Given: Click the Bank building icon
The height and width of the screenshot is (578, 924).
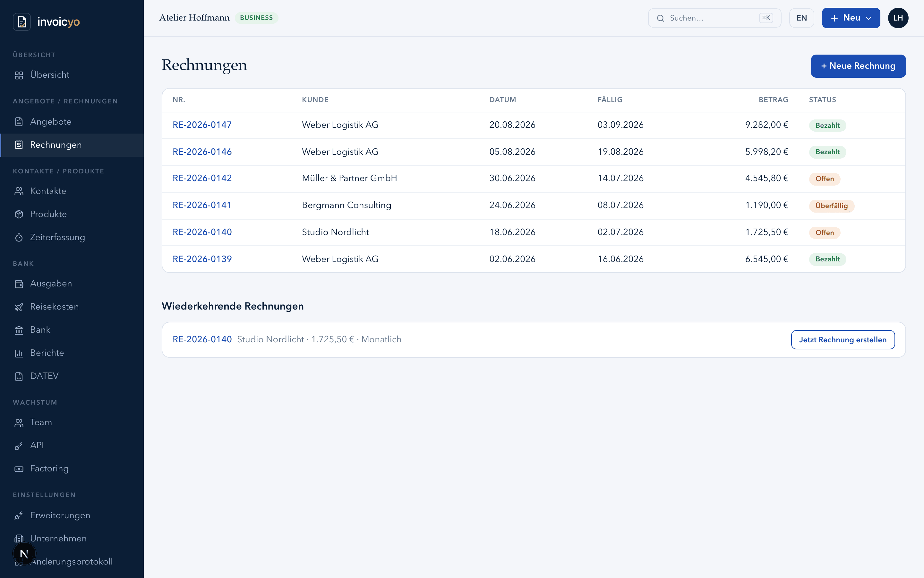Looking at the screenshot, I should coord(19,330).
